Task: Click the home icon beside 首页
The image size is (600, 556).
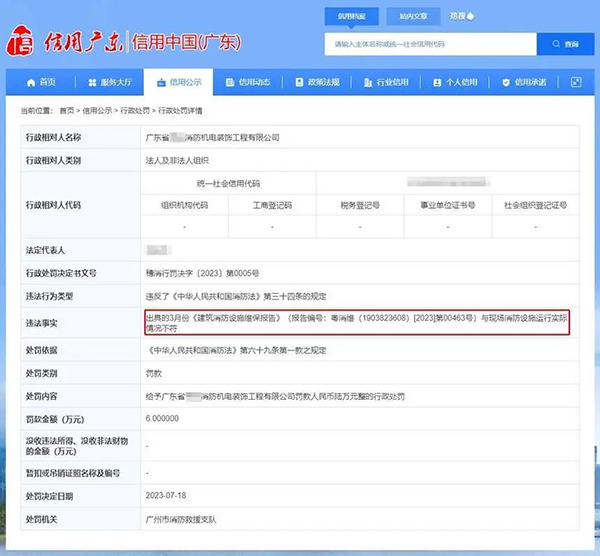Action: (x=28, y=82)
